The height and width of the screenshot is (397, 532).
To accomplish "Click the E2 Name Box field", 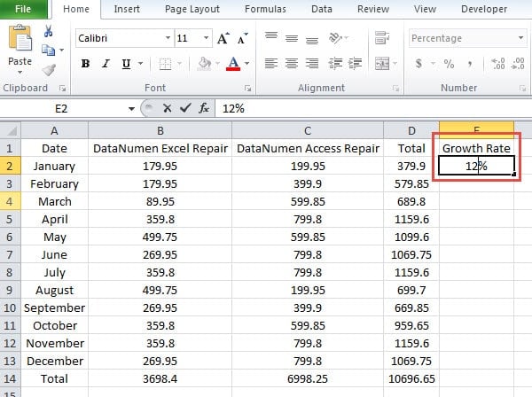I will point(63,109).
